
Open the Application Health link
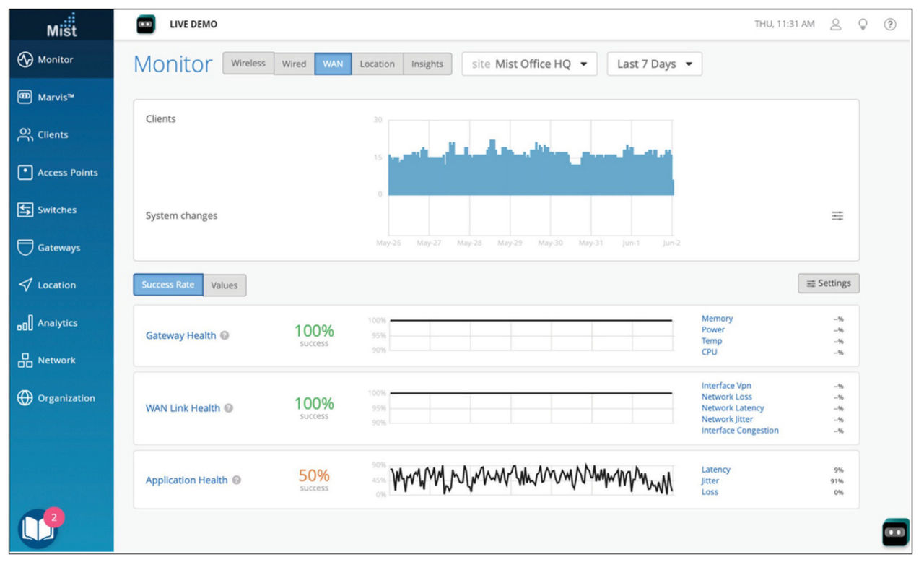[x=186, y=480]
